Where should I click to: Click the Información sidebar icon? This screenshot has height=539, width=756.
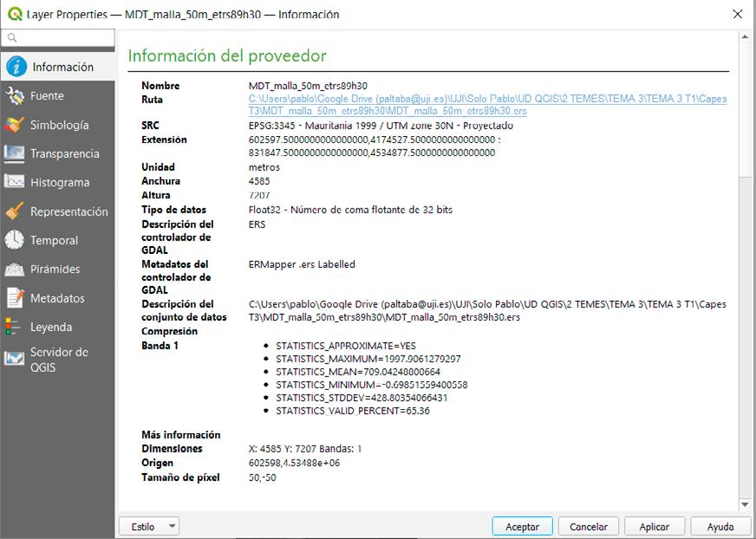point(16,67)
